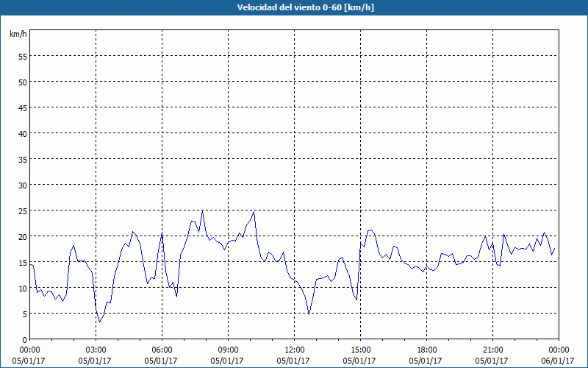Click the '05/01/17' date under 12:00
Viewport: 588px width, 368px height.
(293, 361)
